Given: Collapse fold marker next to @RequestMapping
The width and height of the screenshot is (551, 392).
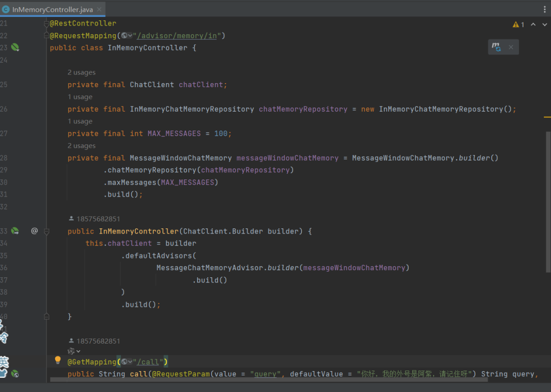Looking at the screenshot, I should [46, 36].
